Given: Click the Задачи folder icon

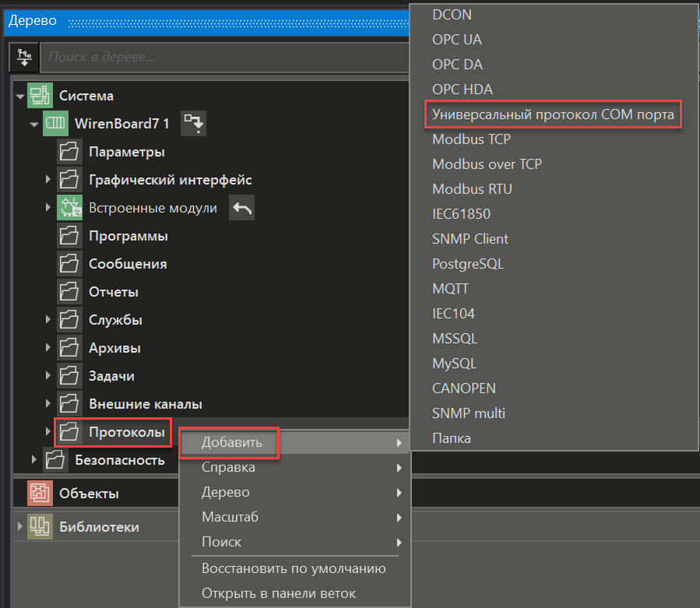Looking at the screenshot, I should click(69, 375).
